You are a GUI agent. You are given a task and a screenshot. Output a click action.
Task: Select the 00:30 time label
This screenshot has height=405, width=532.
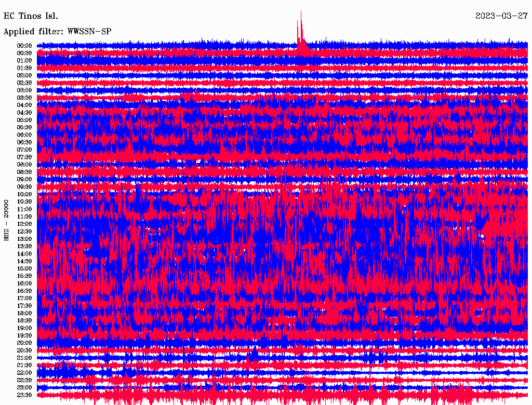pos(24,53)
